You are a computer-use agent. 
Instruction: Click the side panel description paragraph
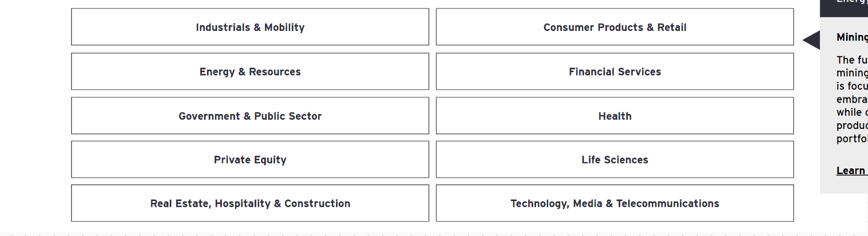point(853,100)
